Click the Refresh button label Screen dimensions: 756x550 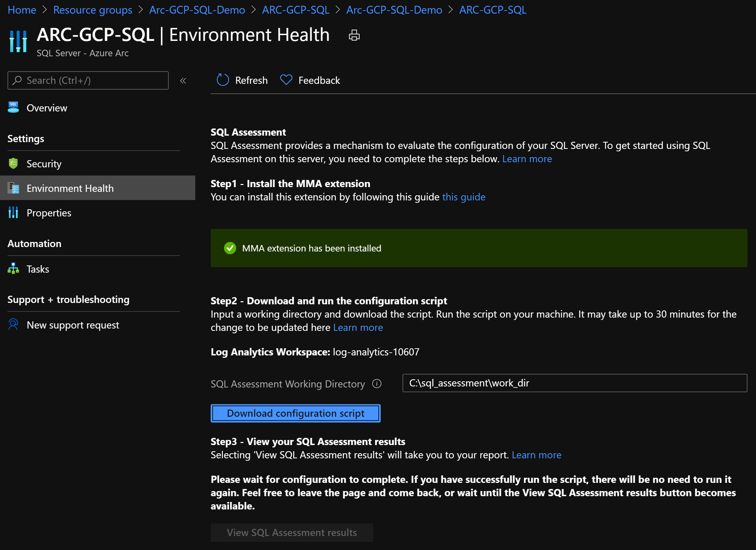(252, 80)
